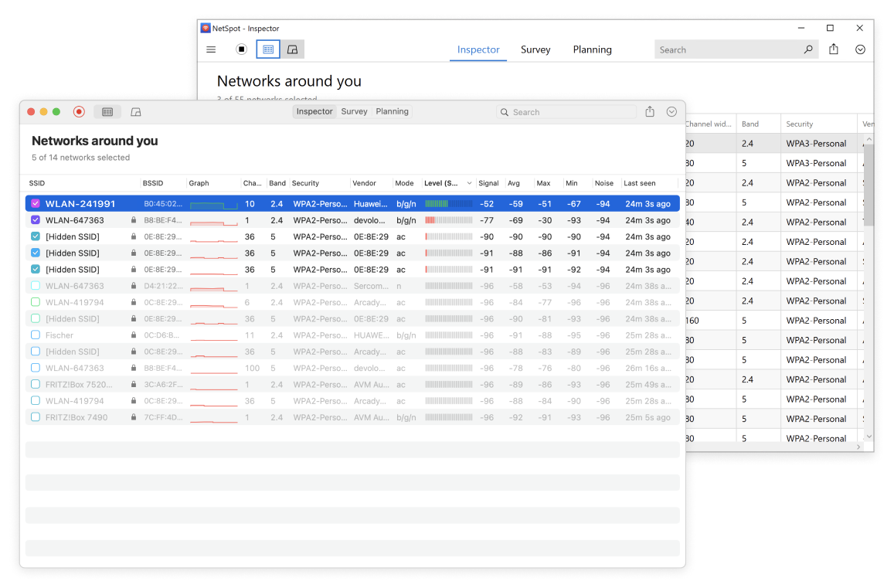The height and width of the screenshot is (588, 894).
Task: Sort by the Last seen column header
Action: (640, 184)
